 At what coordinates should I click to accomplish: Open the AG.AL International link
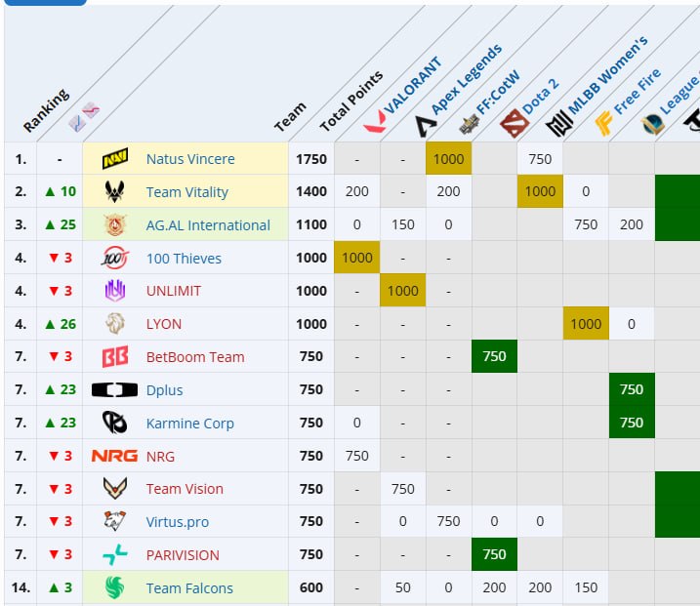(208, 225)
